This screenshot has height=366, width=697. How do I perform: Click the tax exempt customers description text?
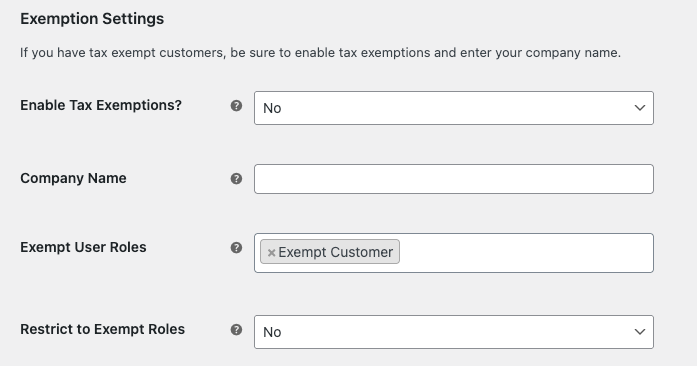click(x=320, y=52)
